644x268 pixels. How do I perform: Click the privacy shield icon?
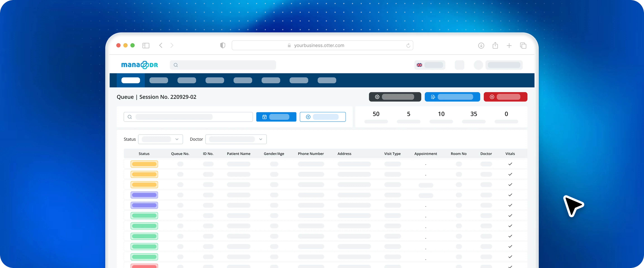pyautogui.click(x=222, y=46)
